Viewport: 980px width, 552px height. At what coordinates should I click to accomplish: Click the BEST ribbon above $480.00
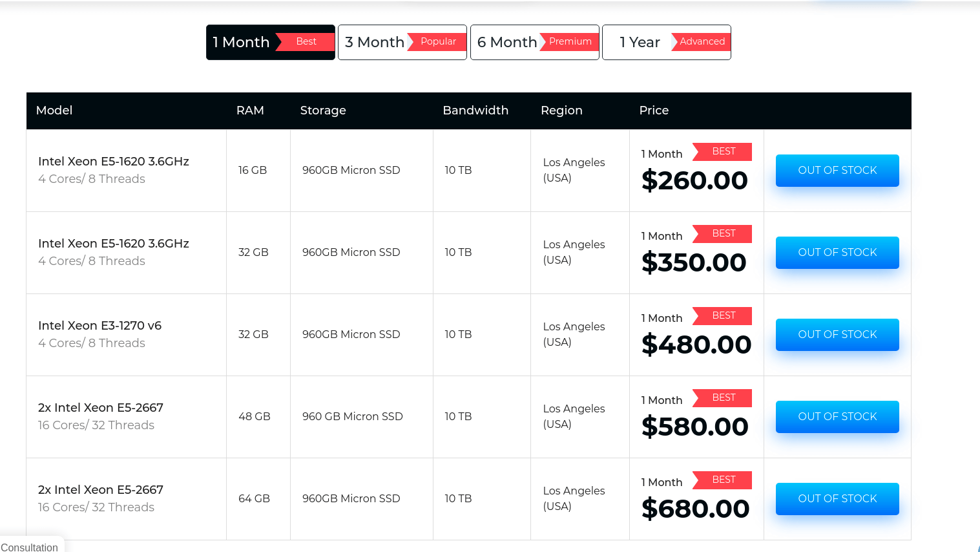pyautogui.click(x=723, y=315)
